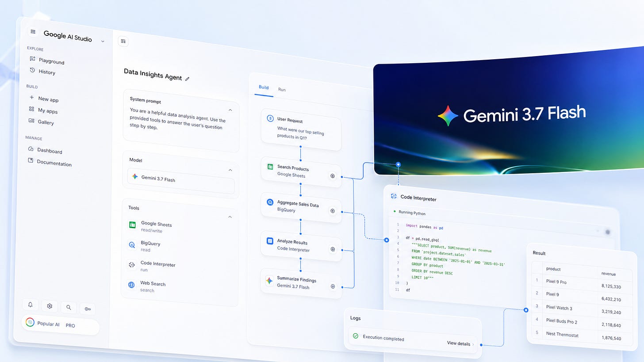
Task: Click the connector dot below the Gemini banner
Action: (x=398, y=164)
